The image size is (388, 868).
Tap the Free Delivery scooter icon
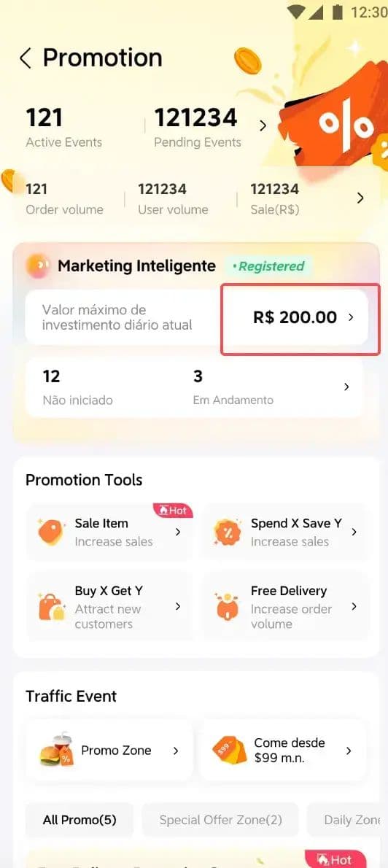[228, 607]
